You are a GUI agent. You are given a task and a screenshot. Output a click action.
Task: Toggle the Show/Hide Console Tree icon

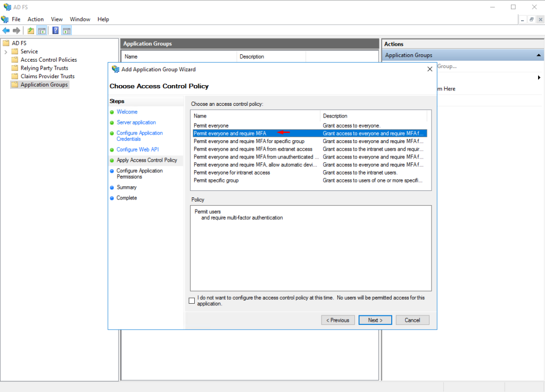coord(42,31)
